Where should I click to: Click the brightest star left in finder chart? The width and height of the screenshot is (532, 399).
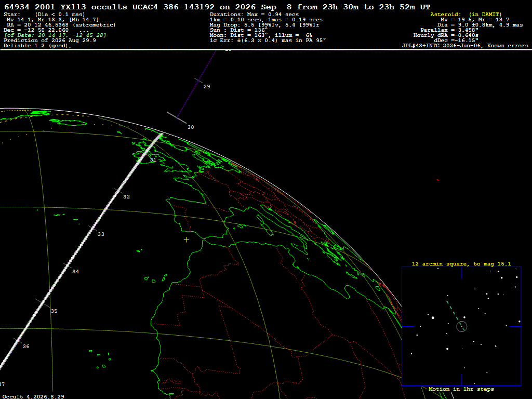pos(433,318)
